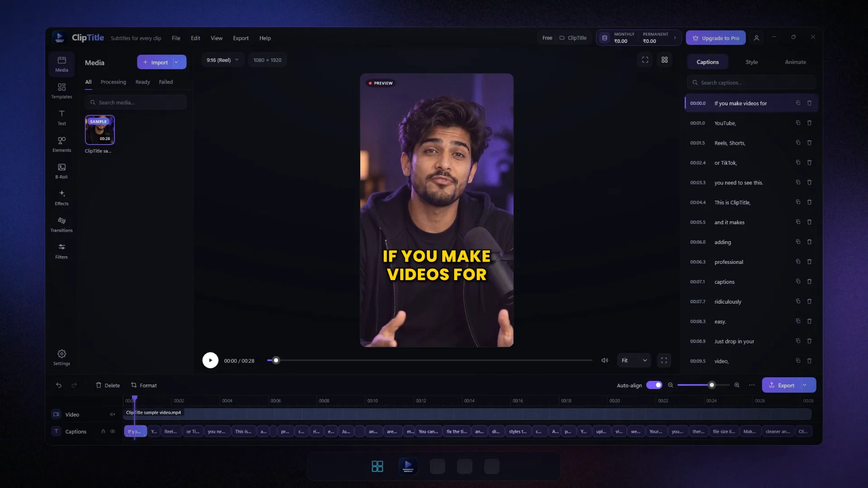Screen dimensions: 868x488
Task: Open the user account profile icon
Action: point(756,38)
